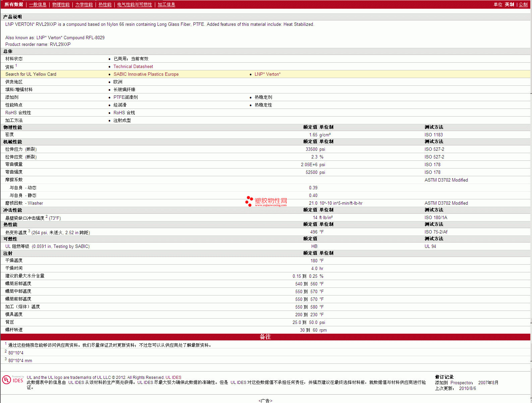The height and width of the screenshot is (403, 532).
Task: Open the Technical Datasheet link
Action: point(133,67)
